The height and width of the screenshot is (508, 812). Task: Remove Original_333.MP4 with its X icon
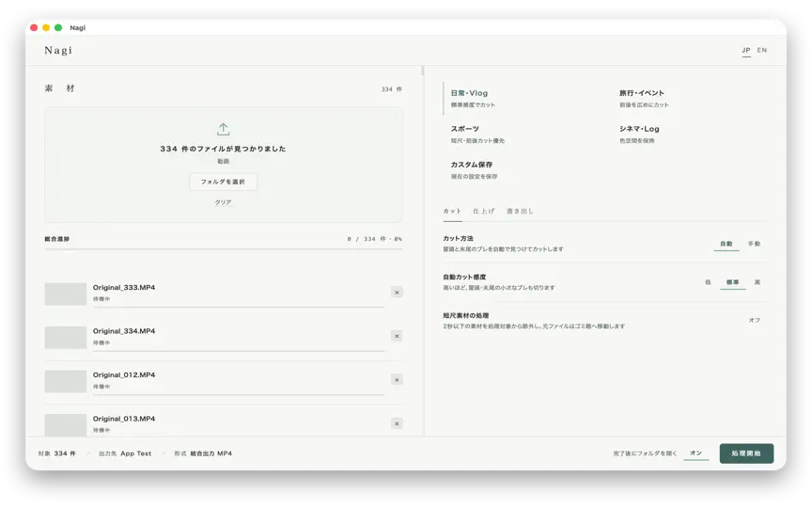pos(397,293)
